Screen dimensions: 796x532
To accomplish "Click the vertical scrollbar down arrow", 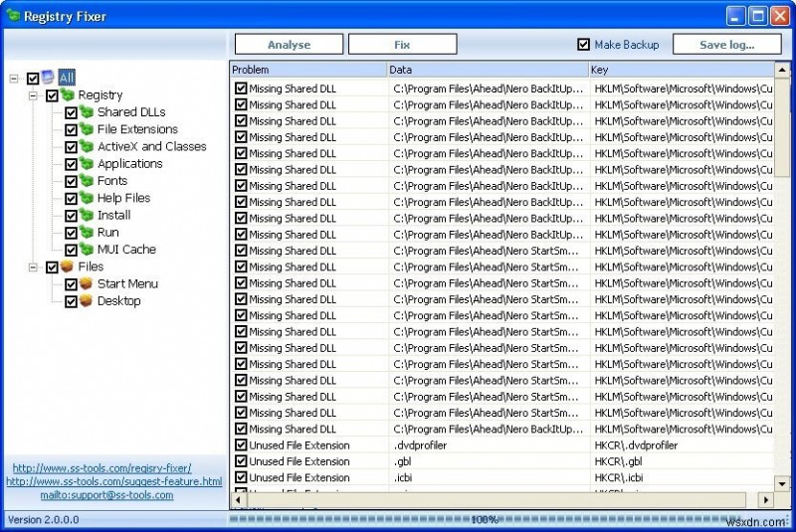I will (x=782, y=484).
